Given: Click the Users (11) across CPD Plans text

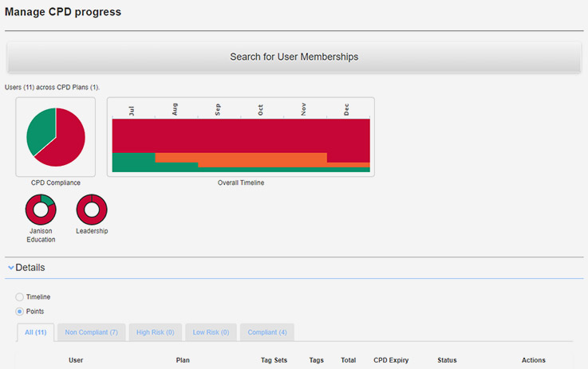Looking at the screenshot, I should (52, 88).
